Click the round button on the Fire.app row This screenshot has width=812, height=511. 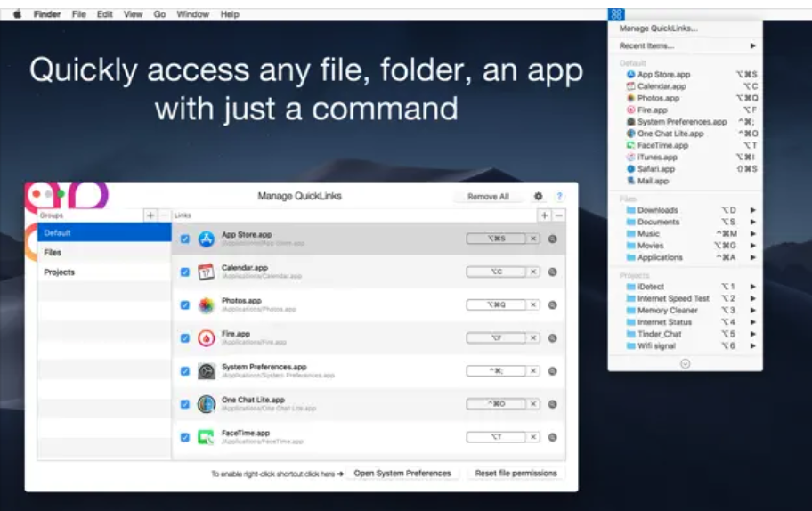[553, 338]
